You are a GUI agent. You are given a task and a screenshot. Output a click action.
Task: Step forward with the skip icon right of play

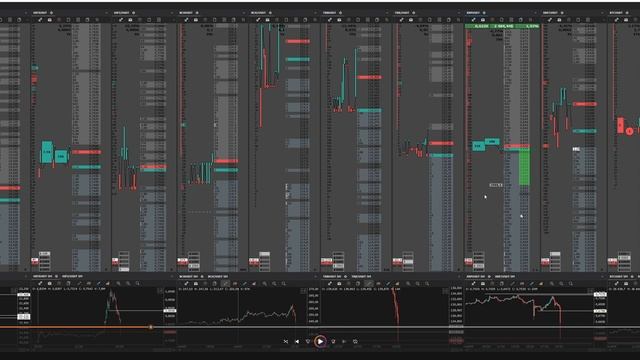(344, 341)
